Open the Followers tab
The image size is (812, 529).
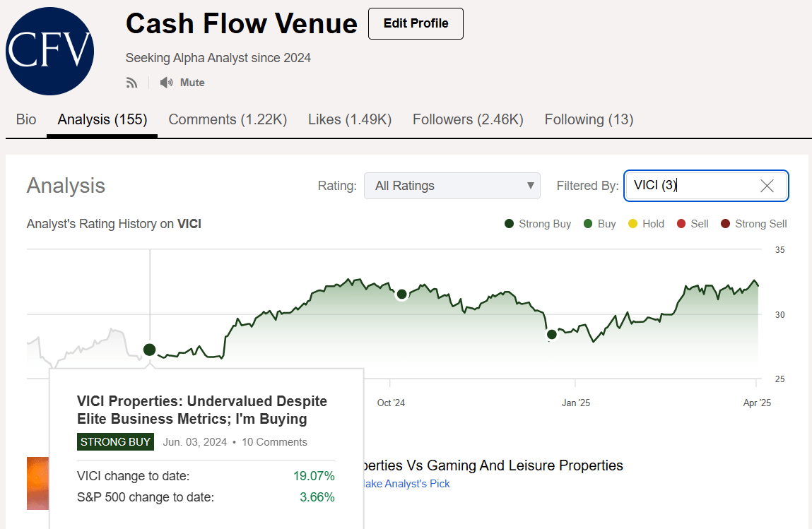coord(467,119)
